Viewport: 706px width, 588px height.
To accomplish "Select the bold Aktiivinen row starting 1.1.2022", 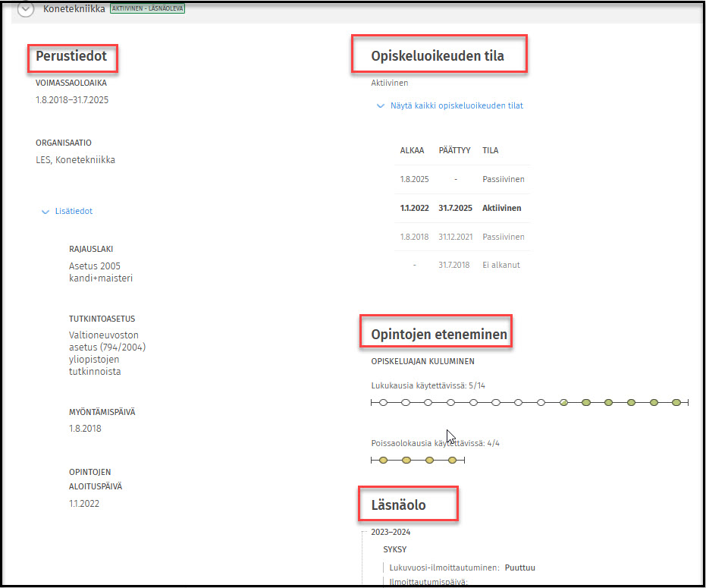I will click(461, 208).
